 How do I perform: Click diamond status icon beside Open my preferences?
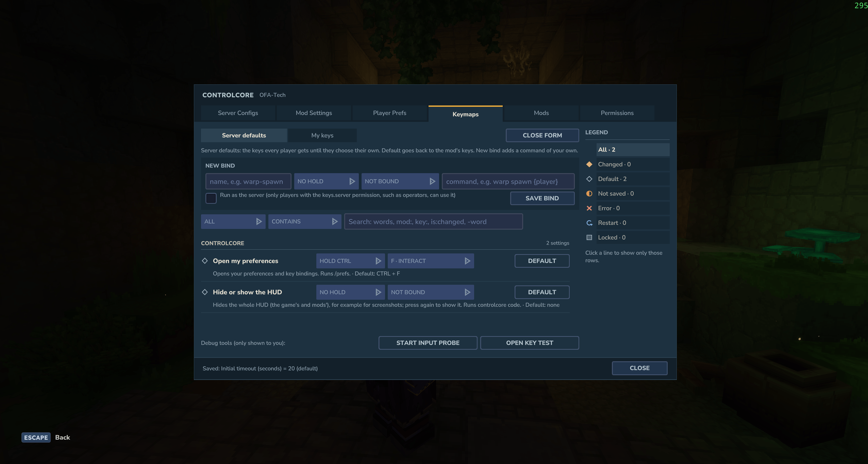click(205, 261)
